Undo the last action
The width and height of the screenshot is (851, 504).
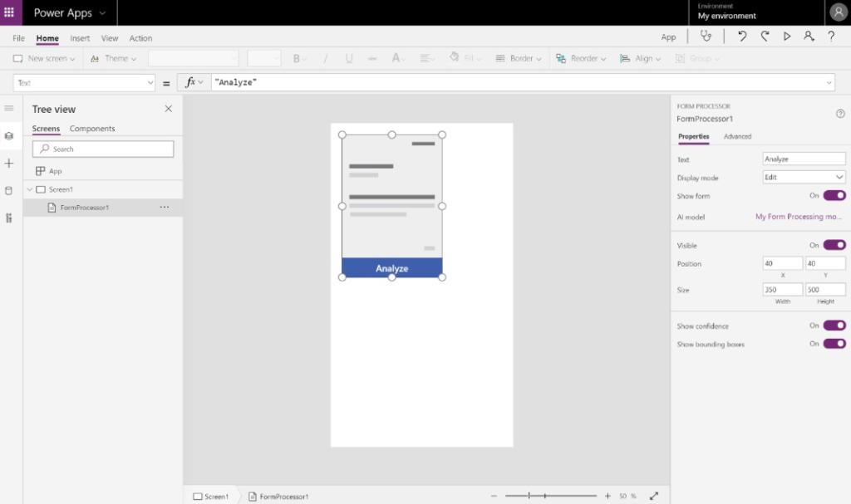(x=742, y=37)
